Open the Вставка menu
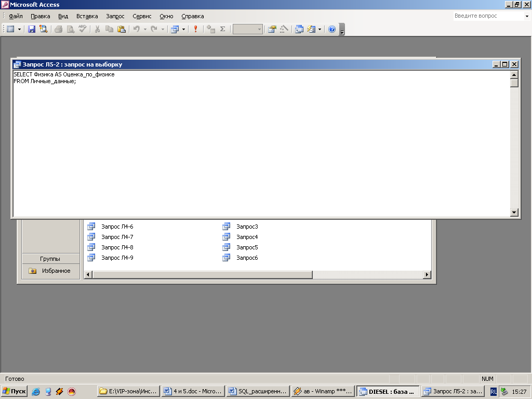The image size is (532, 399). [87, 16]
